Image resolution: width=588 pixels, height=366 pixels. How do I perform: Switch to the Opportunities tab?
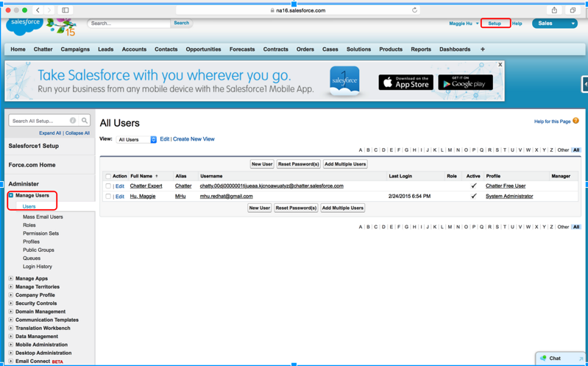pos(203,49)
